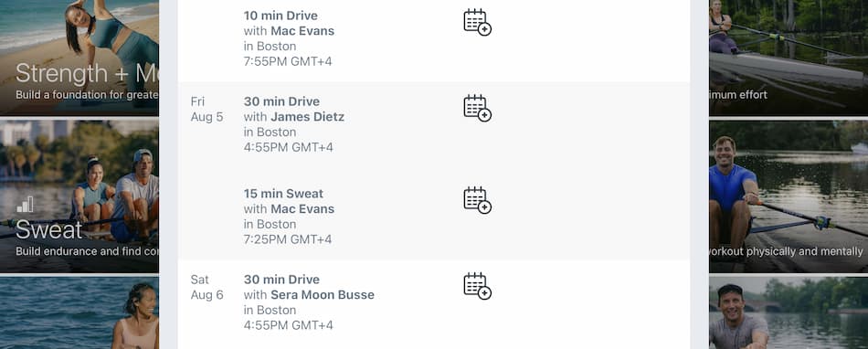Add 10 min Drive class to calendar
The image size is (868, 349).
pos(477,22)
